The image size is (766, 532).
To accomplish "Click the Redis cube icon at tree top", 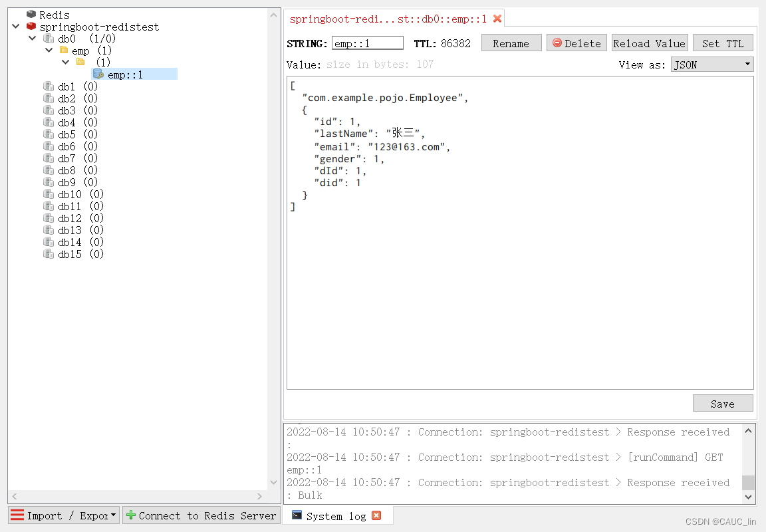I will pos(31,14).
